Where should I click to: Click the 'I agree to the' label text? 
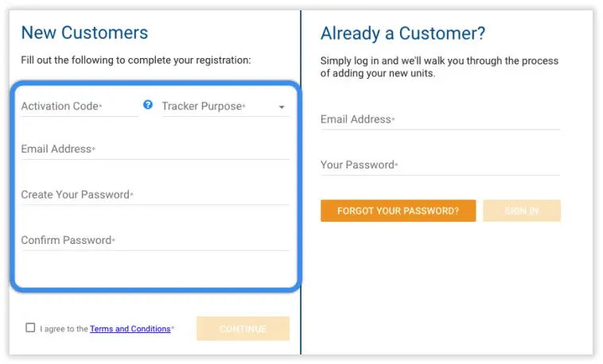coord(64,329)
